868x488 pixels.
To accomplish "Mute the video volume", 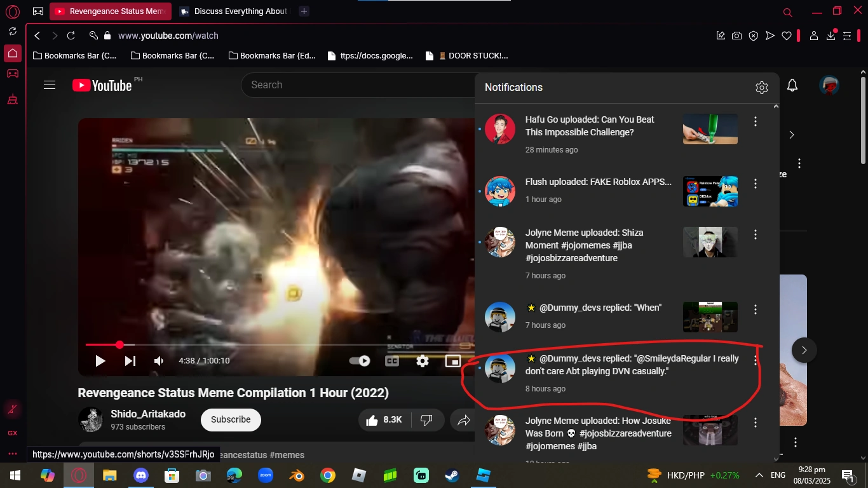I will pos(158,360).
